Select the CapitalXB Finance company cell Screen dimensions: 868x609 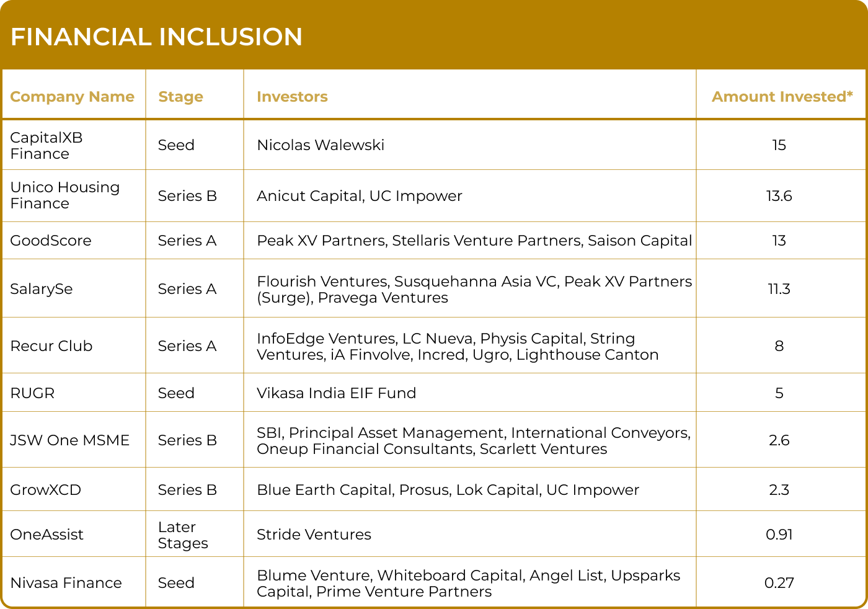pyautogui.click(x=46, y=146)
